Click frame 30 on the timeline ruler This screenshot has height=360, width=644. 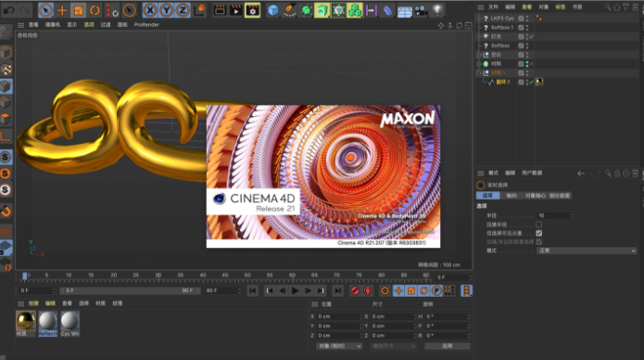coord(158,276)
